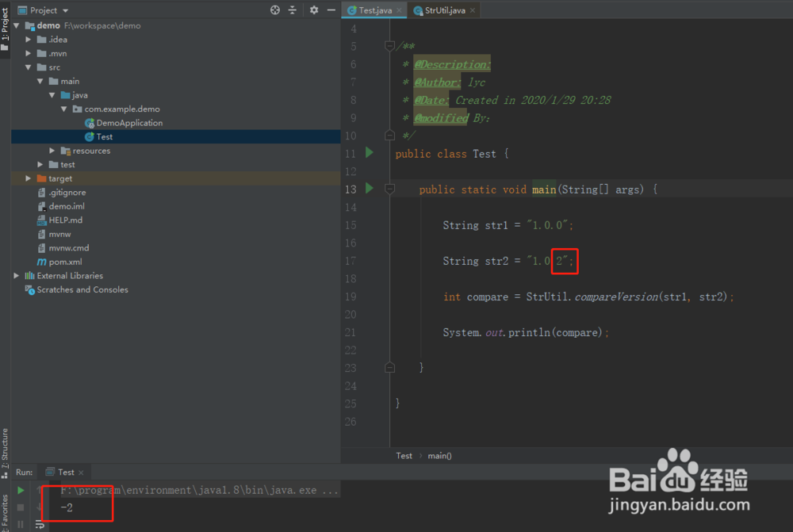Click the down-stack-trace arrow in Run panel
This screenshot has height=532, width=793.
click(40, 507)
